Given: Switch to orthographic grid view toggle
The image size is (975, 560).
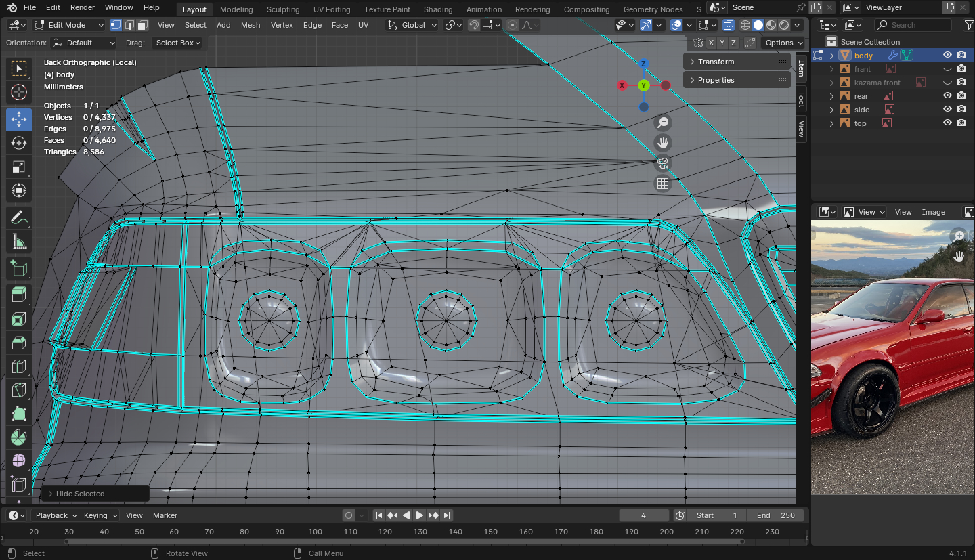Looking at the screenshot, I should coord(663,184).
